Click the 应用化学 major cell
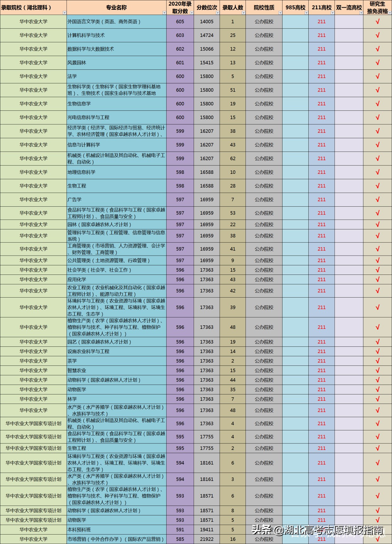Screen dimensions: 392x544 (116, 280)
